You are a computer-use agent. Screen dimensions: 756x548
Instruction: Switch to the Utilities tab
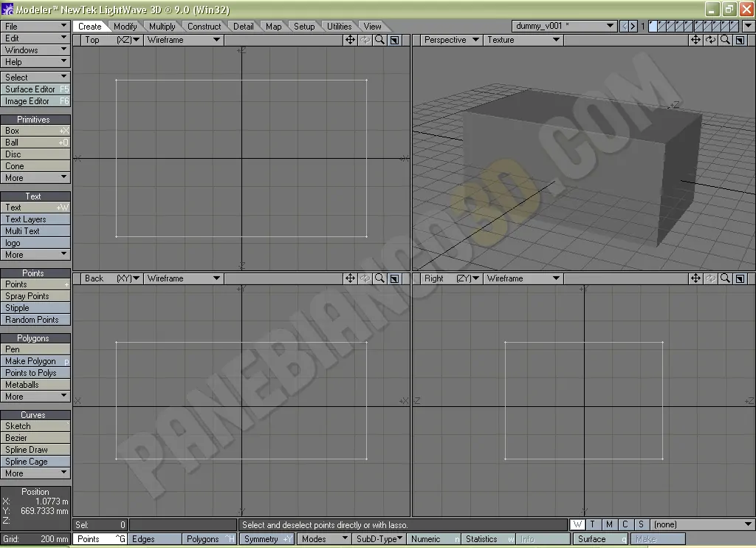pyautogui.click(x=339, y=27)
